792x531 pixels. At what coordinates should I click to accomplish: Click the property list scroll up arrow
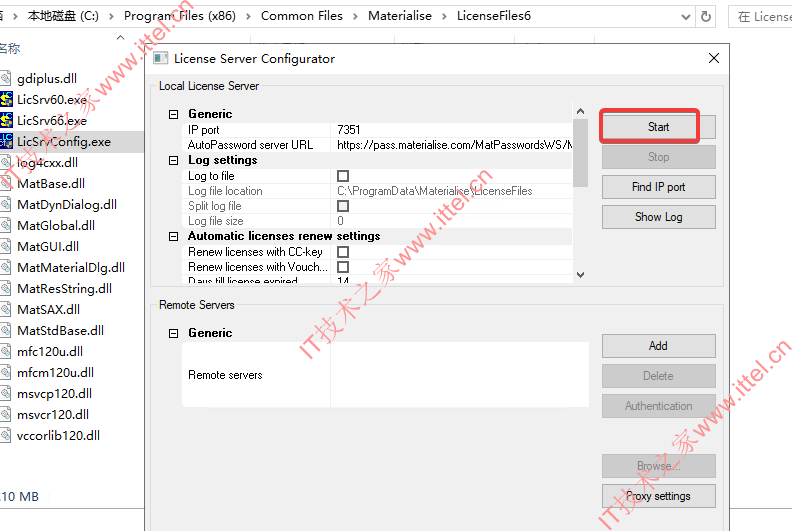pyautogui.click(x=580, y=111)
